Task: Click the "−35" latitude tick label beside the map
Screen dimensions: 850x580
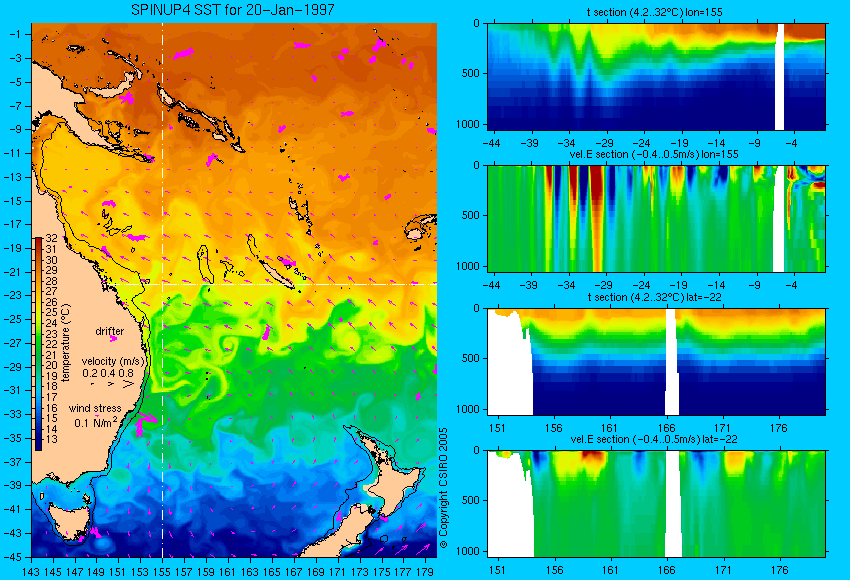Action: click(x=12, y=438)
